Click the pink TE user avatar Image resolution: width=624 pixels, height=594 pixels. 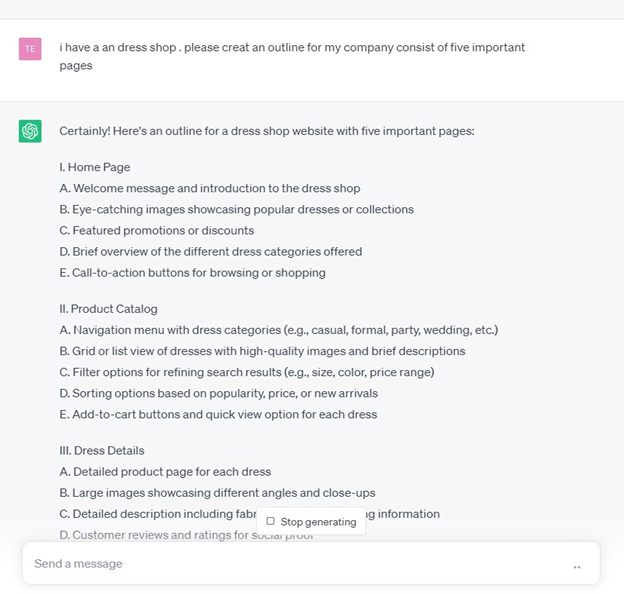click(x=30, y=49)
